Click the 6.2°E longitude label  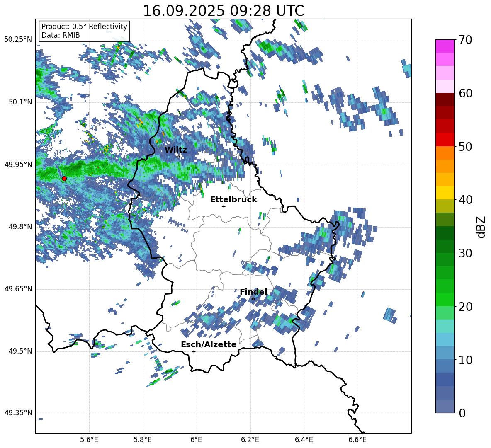(250, 440)
